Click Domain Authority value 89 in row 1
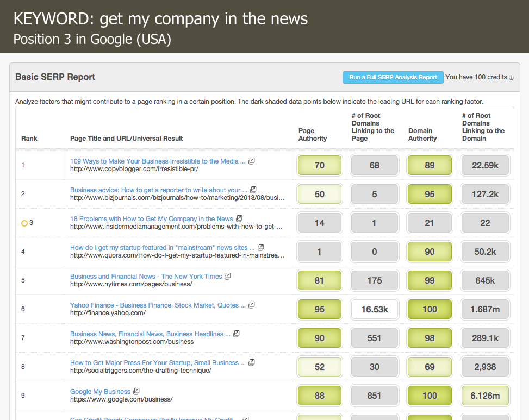Image resolution: width=529 pixels, height=420 pixels. tap(430, 165)
